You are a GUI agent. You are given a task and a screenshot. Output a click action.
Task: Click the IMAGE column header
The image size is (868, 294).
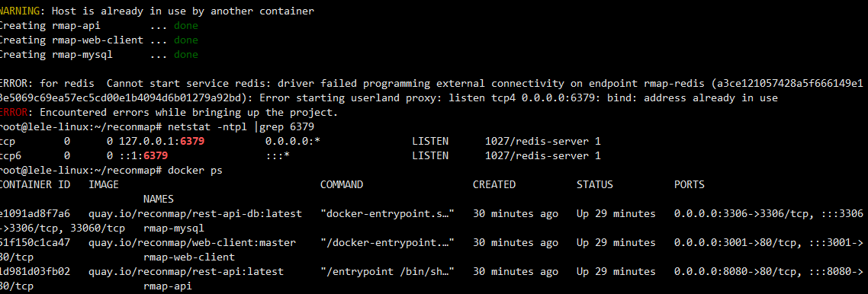pyautogui.click(x=104, y=185)
